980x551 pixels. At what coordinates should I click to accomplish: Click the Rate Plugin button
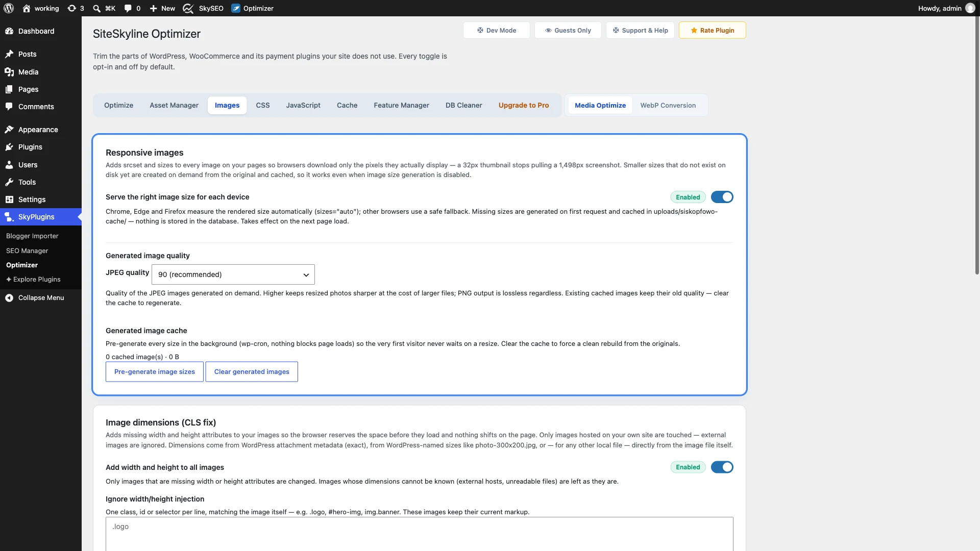[713, 30]
